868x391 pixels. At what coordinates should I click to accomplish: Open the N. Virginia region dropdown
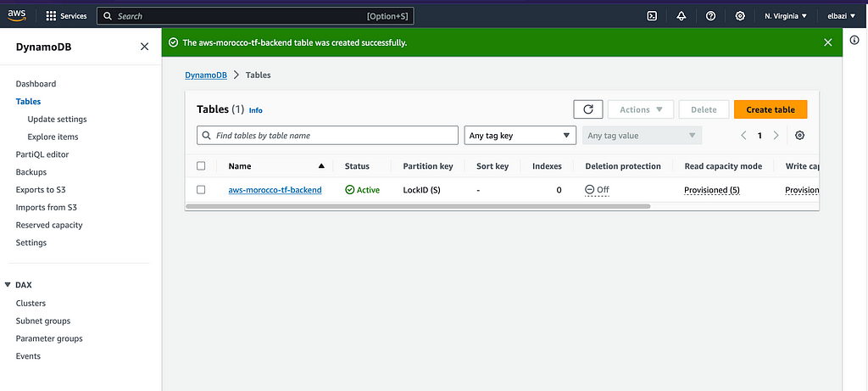(x=786, y=16)
